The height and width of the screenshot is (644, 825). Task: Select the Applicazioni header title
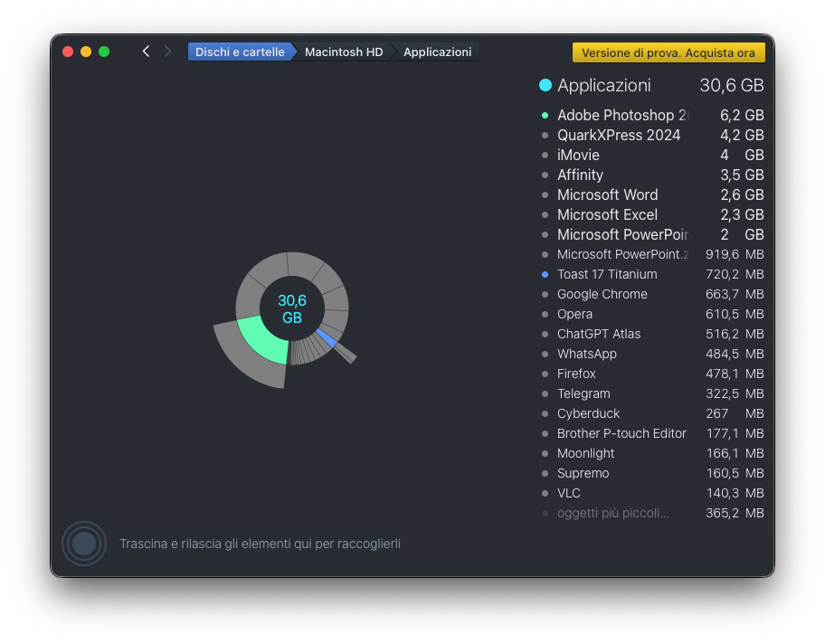[604, 85]
